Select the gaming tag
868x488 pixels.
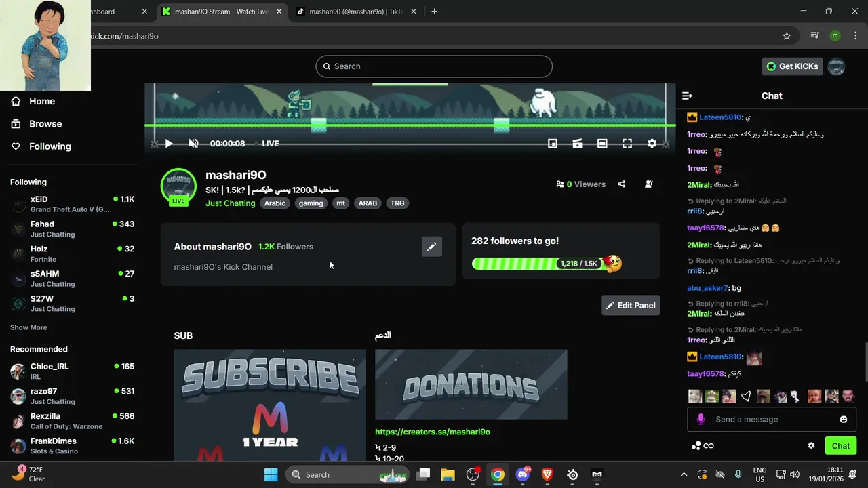click(x=311, y=203)
